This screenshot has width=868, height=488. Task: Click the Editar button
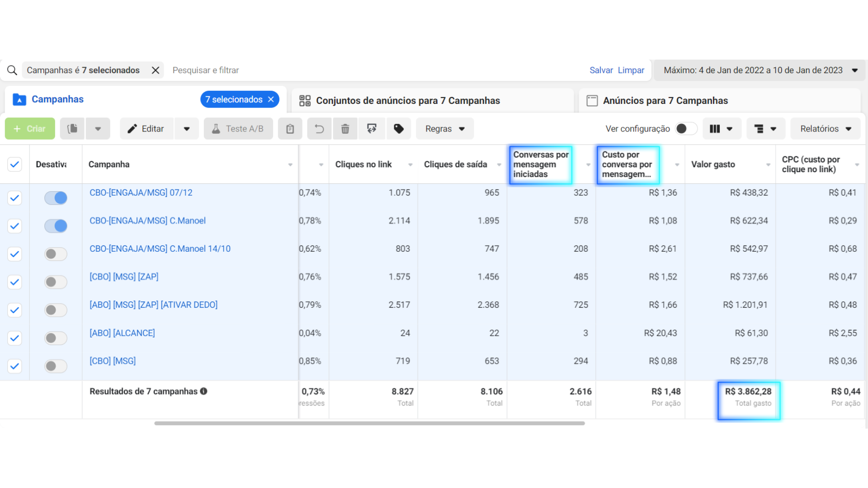[x=146, y=129]
